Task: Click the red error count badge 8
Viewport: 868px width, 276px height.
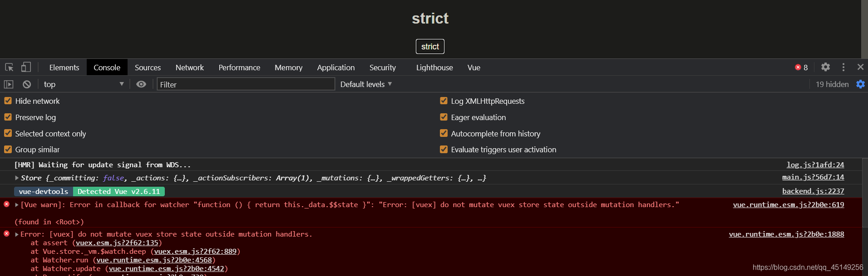Action: [x=801, y=68]
